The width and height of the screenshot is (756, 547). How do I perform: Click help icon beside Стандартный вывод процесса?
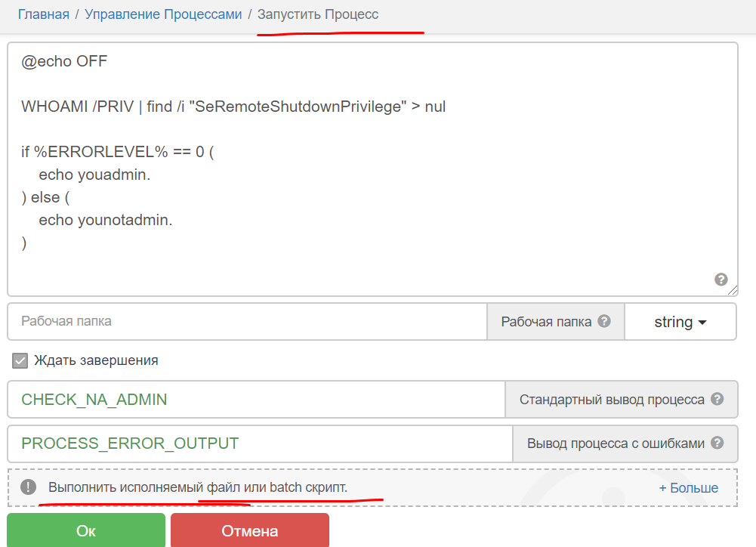717,399
